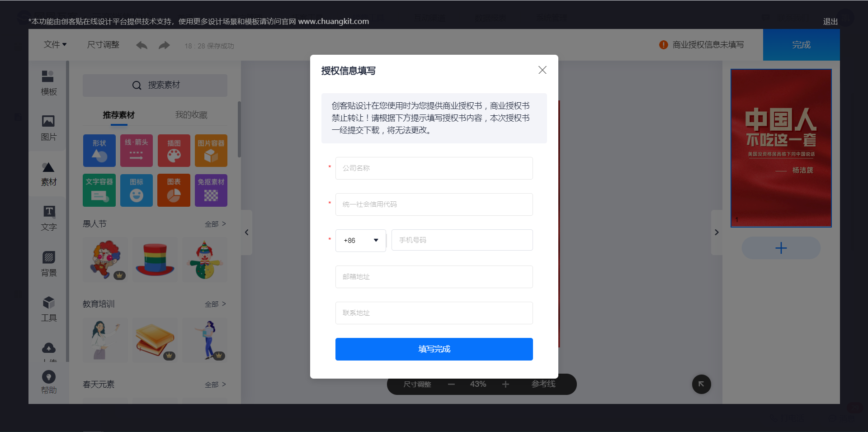Focus the 公司名称 input field
The image size is (868, 432).
(434, 168)
